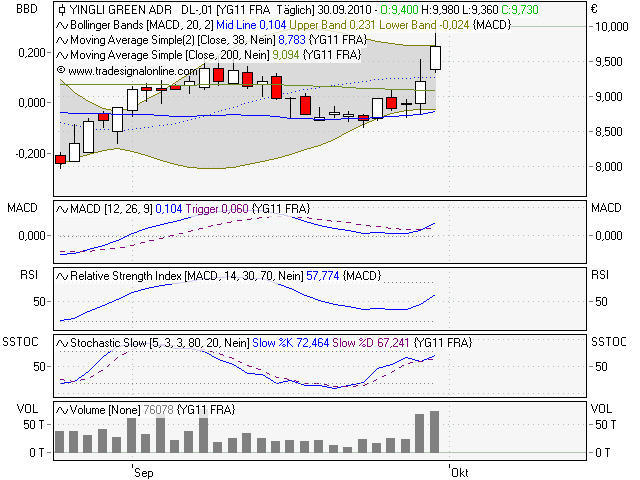Click the MACD label right of MACD panel

(606, 208)
